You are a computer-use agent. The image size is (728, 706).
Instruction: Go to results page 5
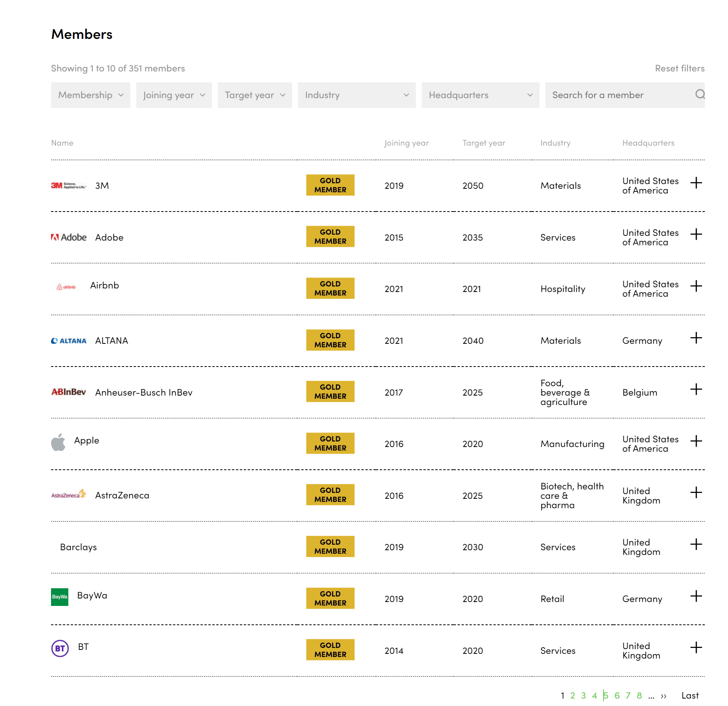tap(606, 695)
